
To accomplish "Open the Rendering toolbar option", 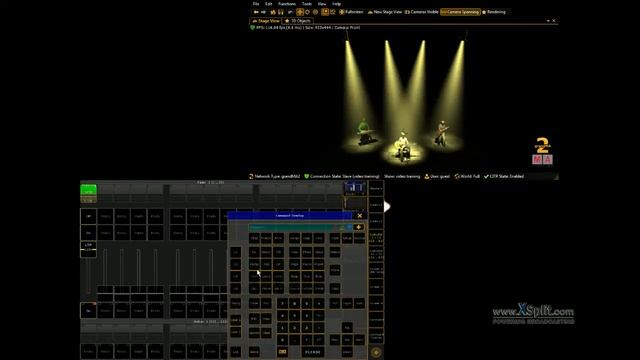I will [x=493, y=12].
